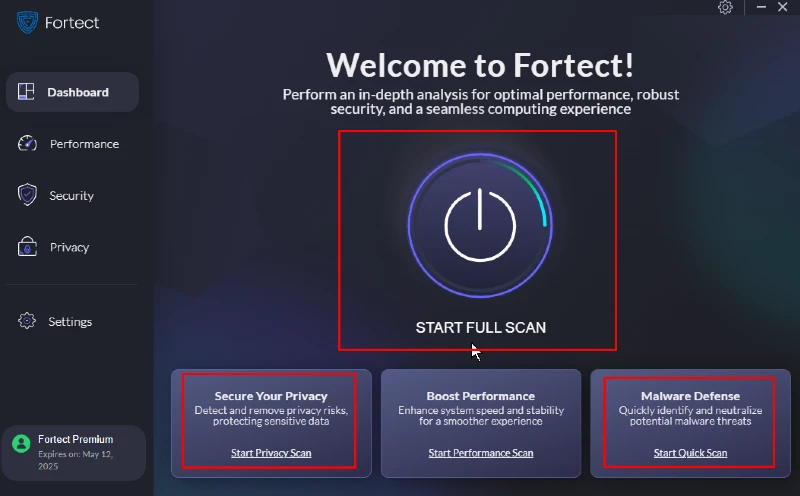Go to the Performance section
The height and width of the screenshot is (496, 800).
point(72,144)
